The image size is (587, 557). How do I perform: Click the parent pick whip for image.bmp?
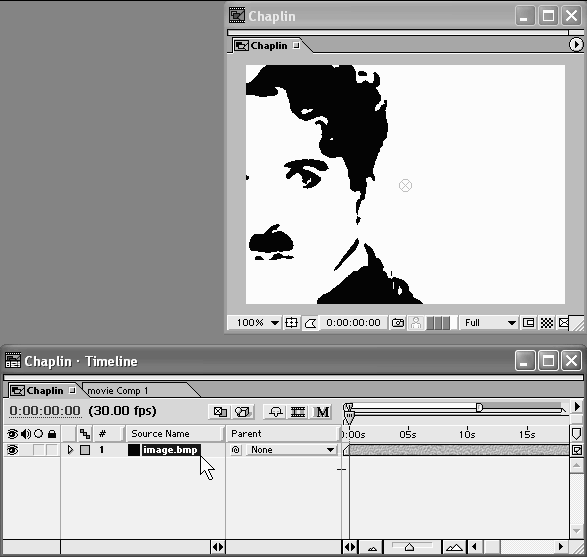235,450
